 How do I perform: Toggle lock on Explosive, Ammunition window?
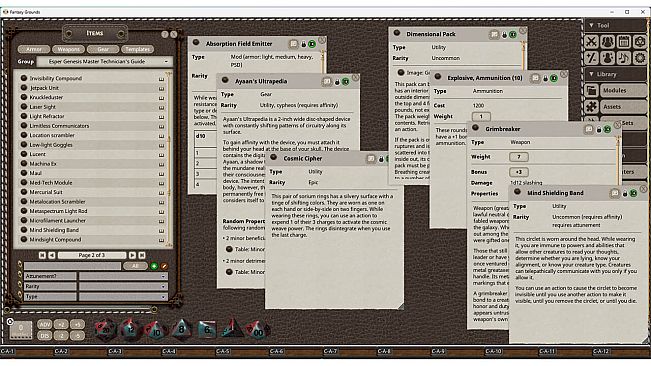[x=545, y=78]
